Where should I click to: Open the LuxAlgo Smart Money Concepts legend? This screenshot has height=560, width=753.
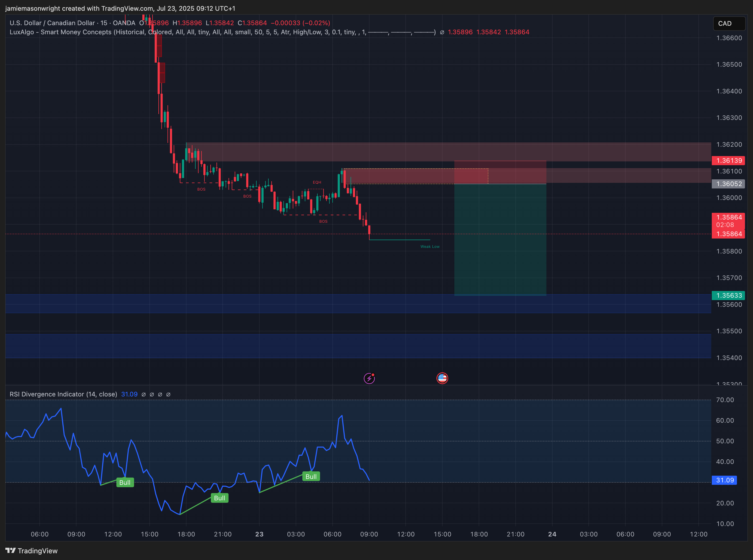[222, 32]
